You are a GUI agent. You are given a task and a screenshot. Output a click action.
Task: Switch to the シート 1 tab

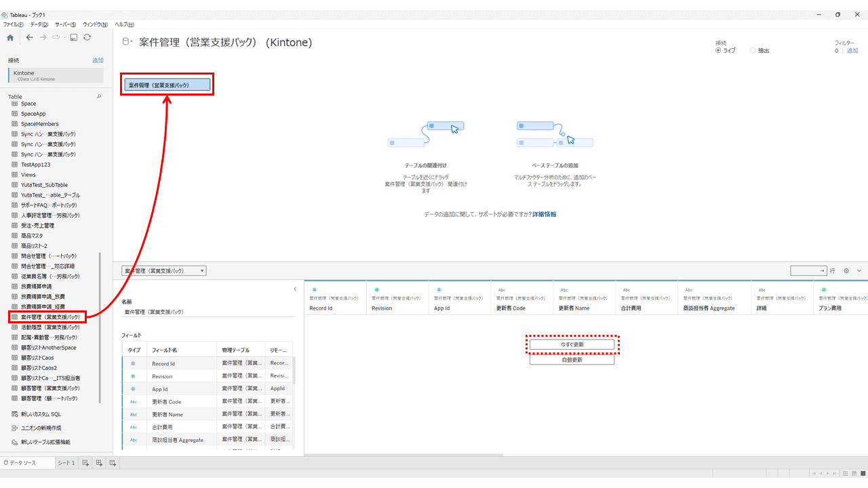pyautogui.click(x=66, y=463)
